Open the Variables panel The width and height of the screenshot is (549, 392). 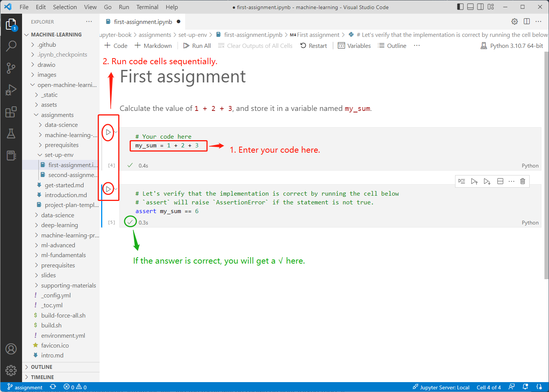(354, 46)
